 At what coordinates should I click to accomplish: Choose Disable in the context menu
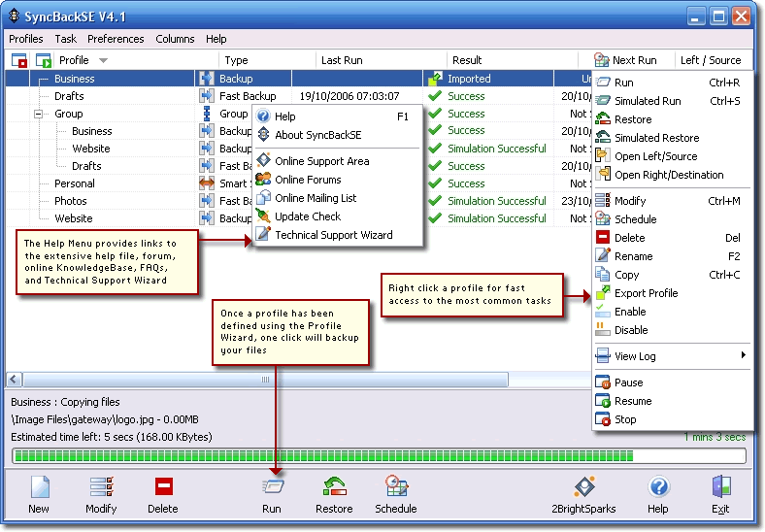coord(631,330)
